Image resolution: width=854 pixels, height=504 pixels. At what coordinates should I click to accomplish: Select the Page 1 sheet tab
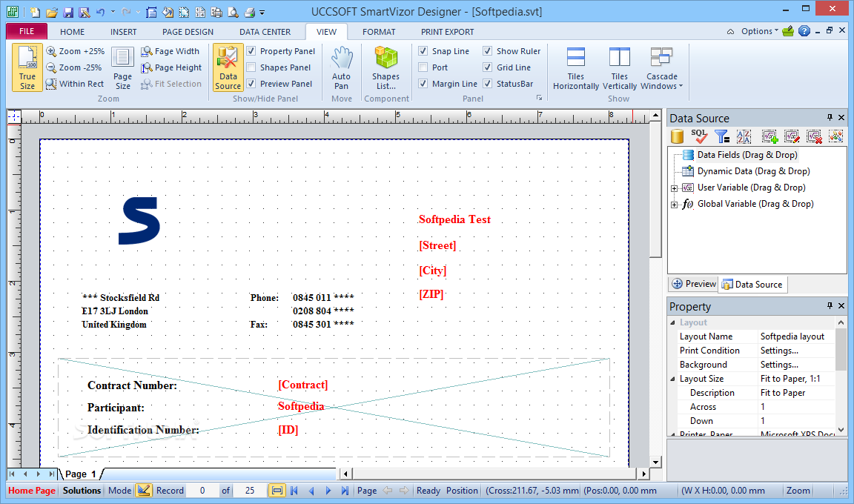click(x=81, y=474)
